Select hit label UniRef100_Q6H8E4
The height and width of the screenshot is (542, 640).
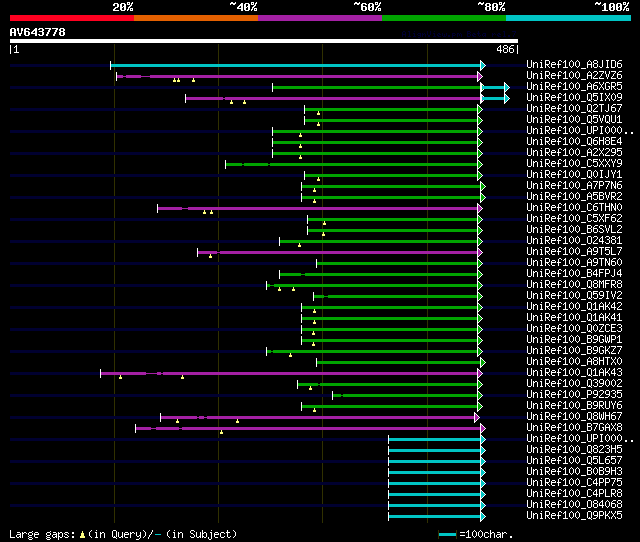pyautogui.click(x=574, y=142)
